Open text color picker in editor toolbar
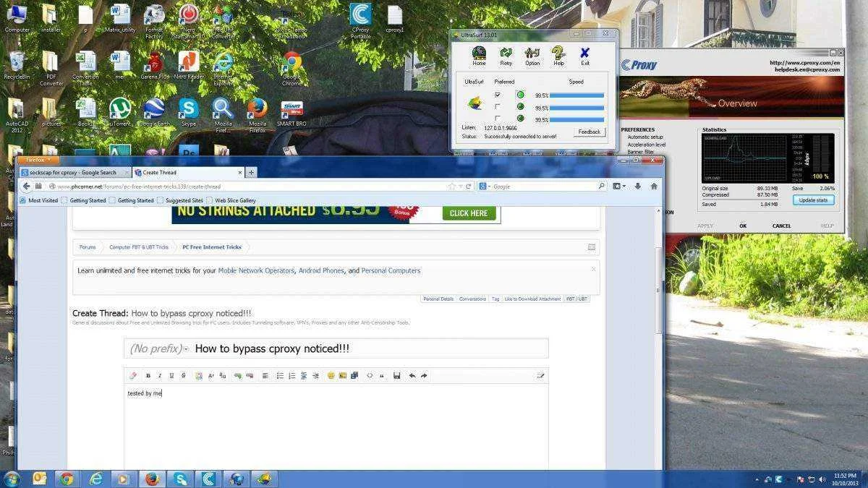The height and width of the screenshot is (488, 868). click(199, 375)
